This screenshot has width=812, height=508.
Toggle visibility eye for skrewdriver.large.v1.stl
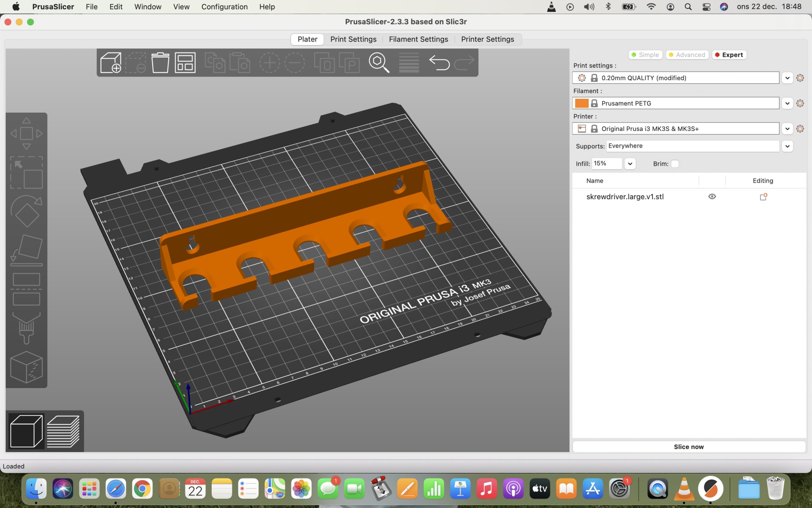click(x=712, y=196)
